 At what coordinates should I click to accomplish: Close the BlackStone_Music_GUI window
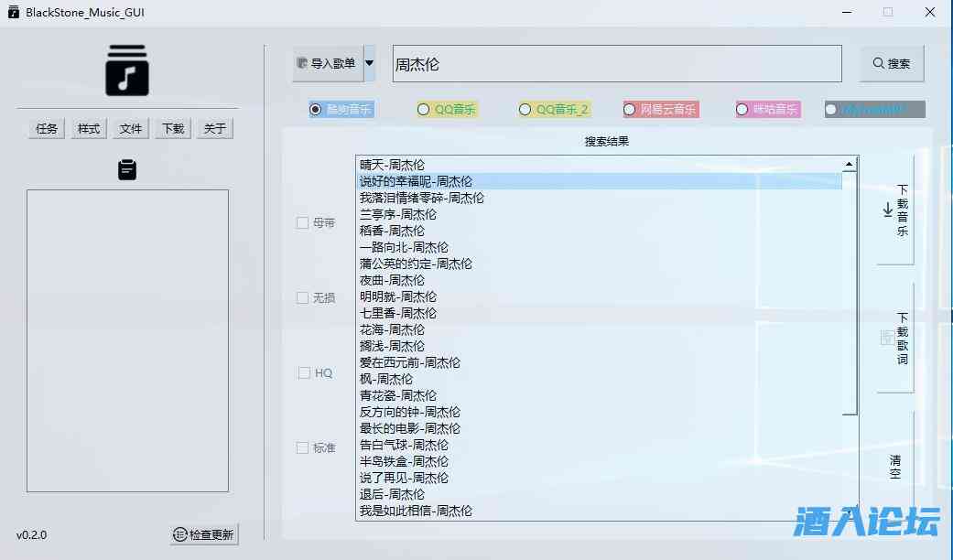(x=930, y=12)
